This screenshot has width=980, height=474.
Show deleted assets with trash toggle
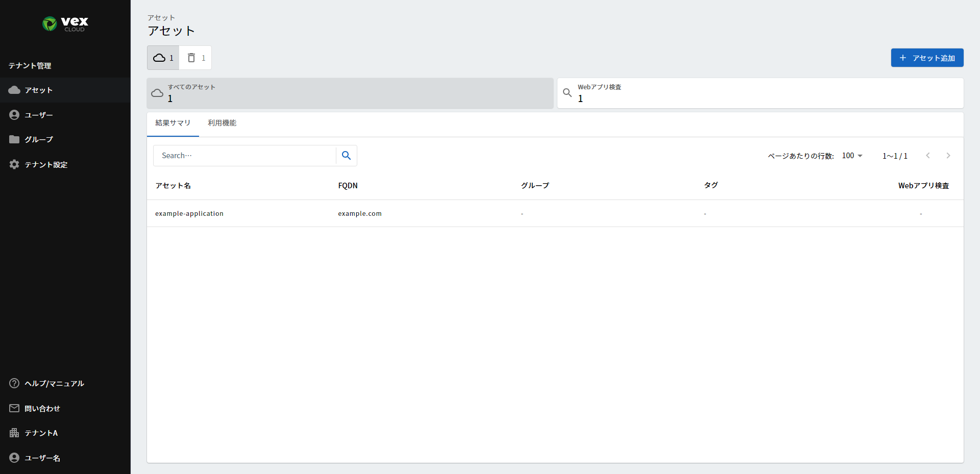pyautogui.click(x=195, y=58)
